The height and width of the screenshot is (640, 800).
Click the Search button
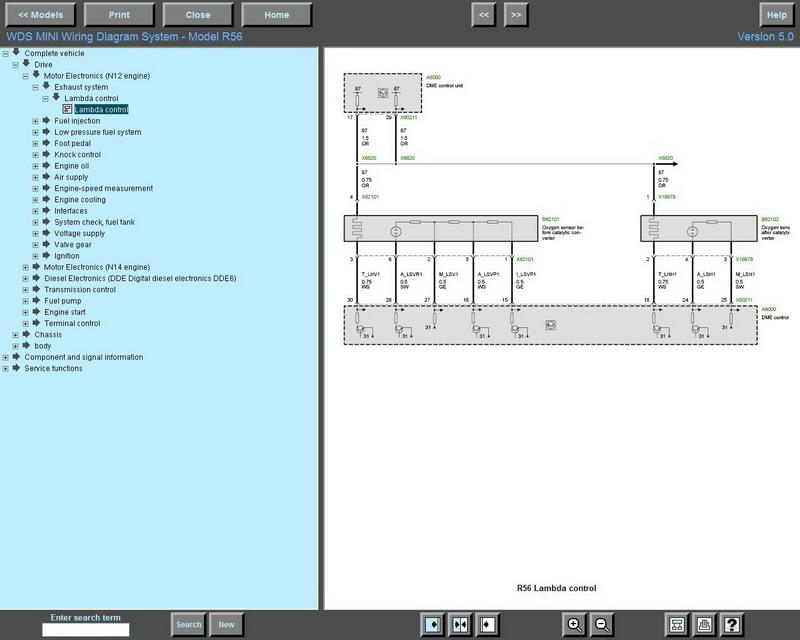click(188, 624)
